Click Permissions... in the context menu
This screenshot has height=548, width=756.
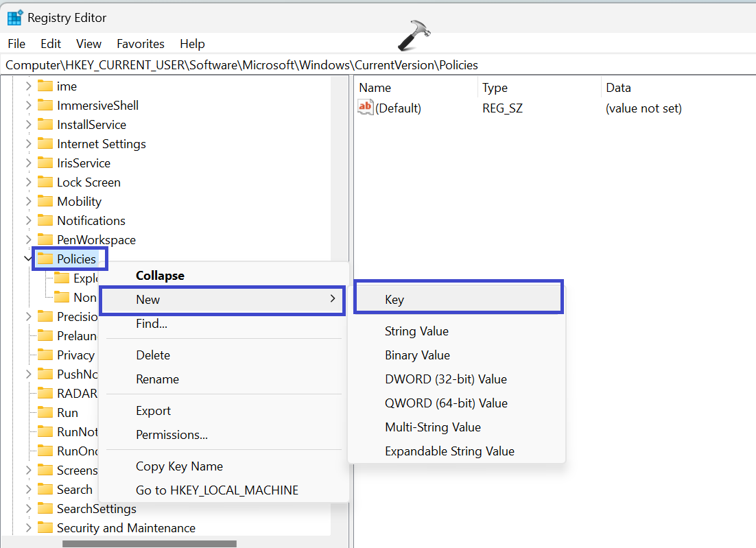[172, 435]
